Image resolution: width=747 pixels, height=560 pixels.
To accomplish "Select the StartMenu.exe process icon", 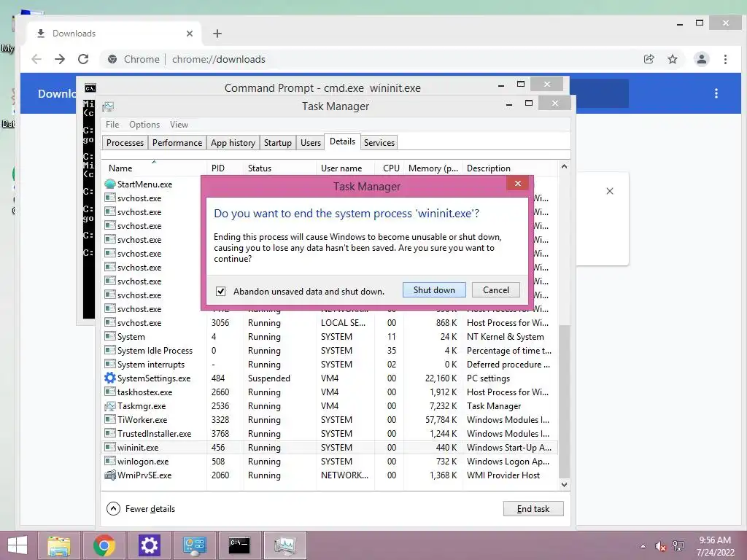I will click(110, 184).
